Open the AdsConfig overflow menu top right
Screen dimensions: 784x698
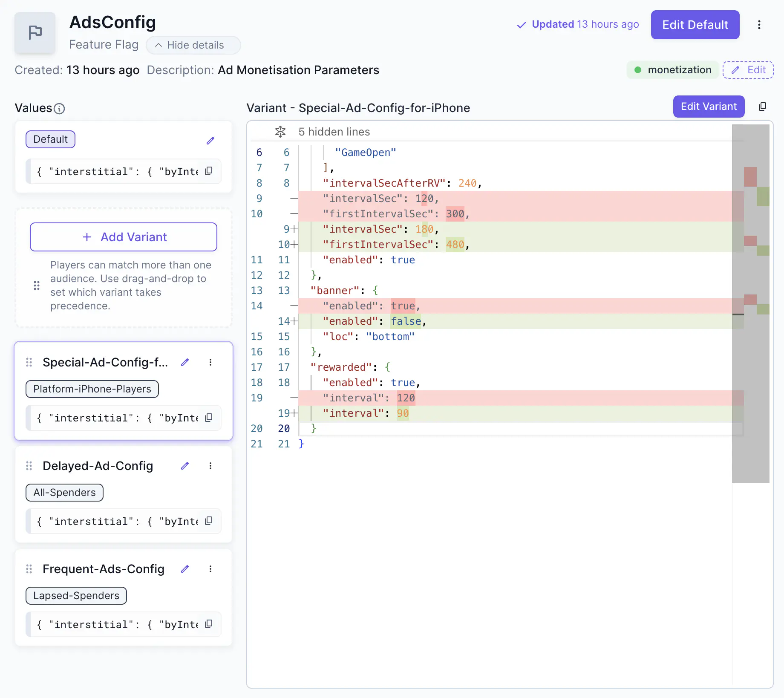759,25
